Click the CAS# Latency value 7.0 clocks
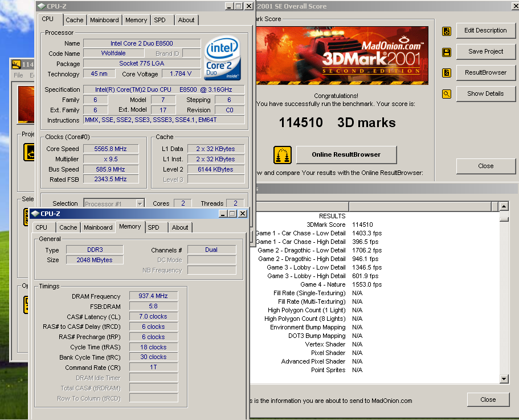This screenshot has width=519, height=420. (x=153, y=316)
